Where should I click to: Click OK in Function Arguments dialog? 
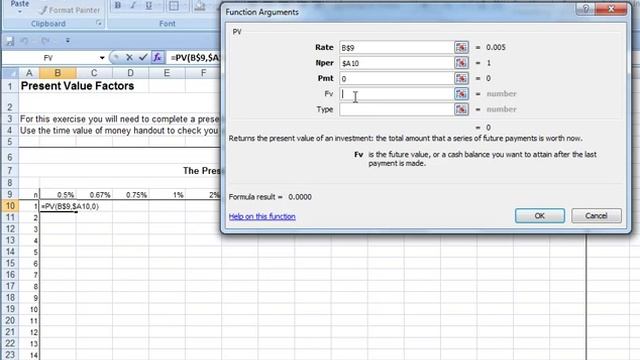[540, 216]
